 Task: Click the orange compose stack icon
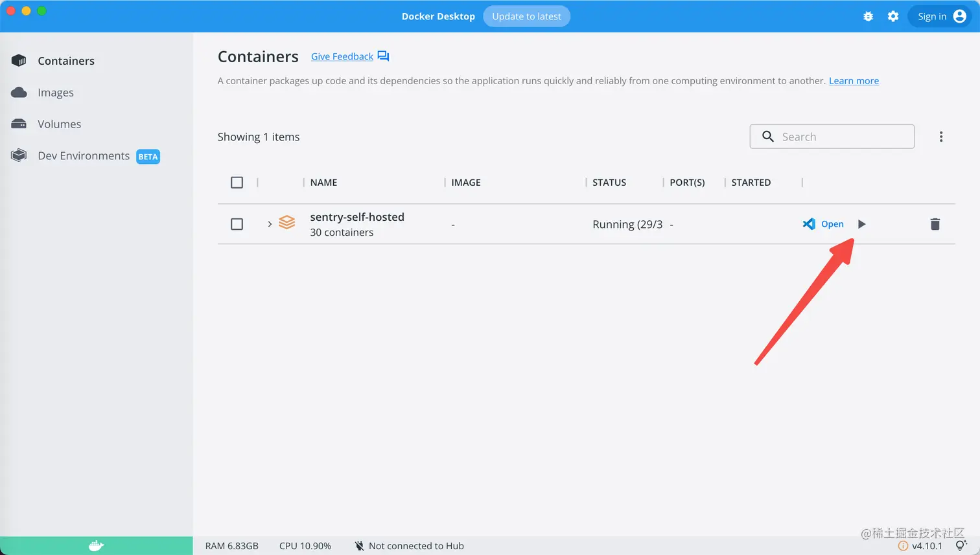(287, 223)
